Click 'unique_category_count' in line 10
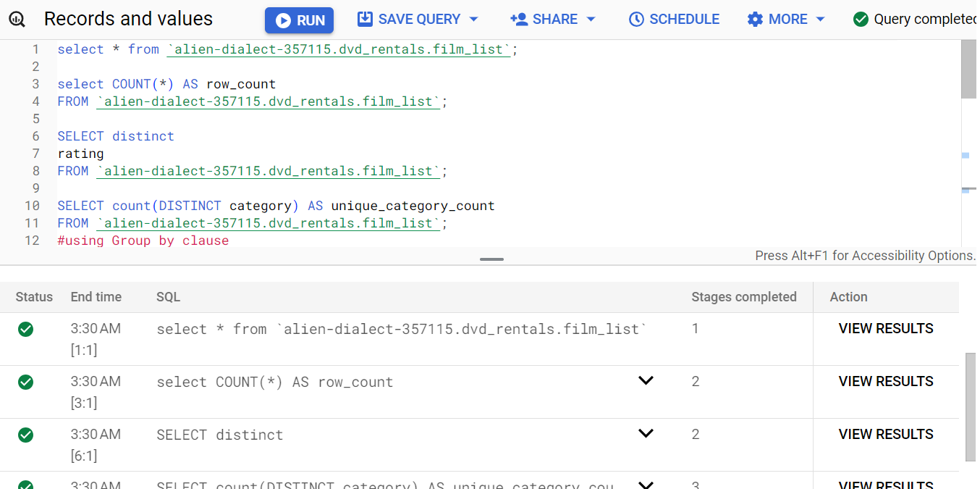Viewport: 980px width, 489px height. coord(413,206)
